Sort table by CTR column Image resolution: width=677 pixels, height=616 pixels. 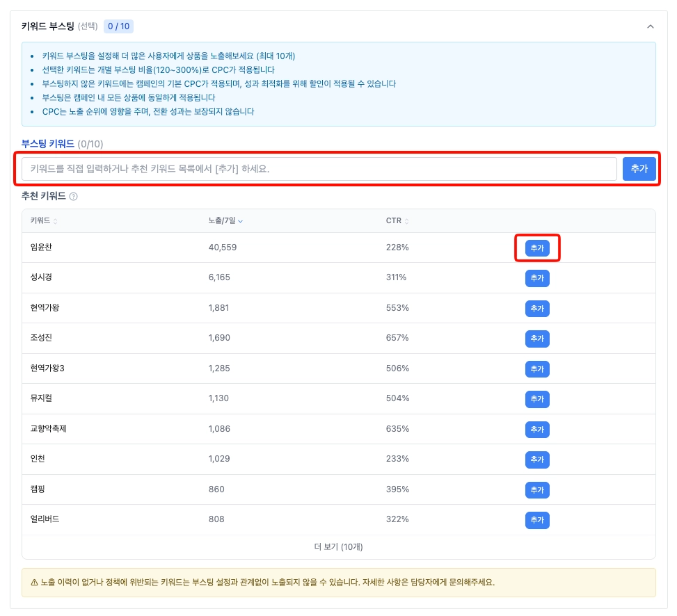[x=397, y=221]
